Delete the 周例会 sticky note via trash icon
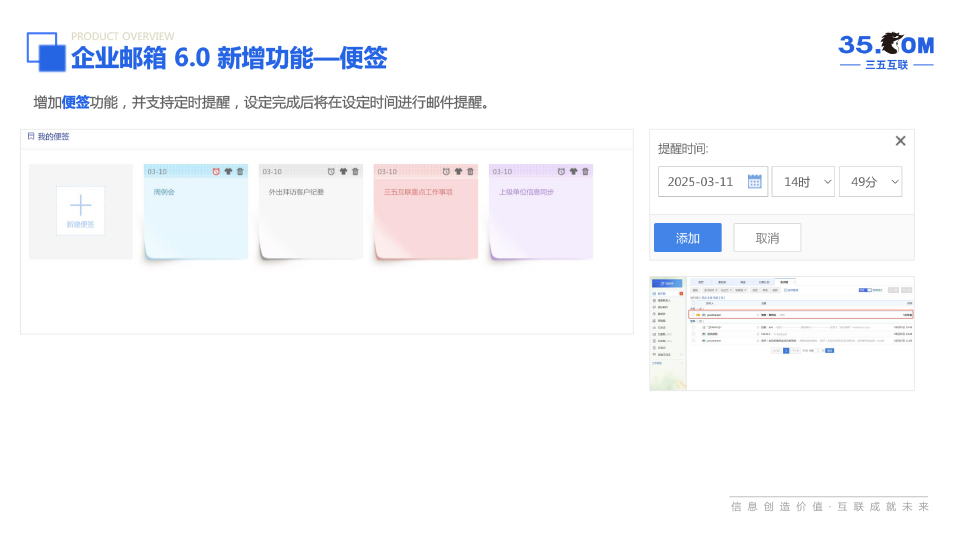960x540 pixels. (240, 171)
